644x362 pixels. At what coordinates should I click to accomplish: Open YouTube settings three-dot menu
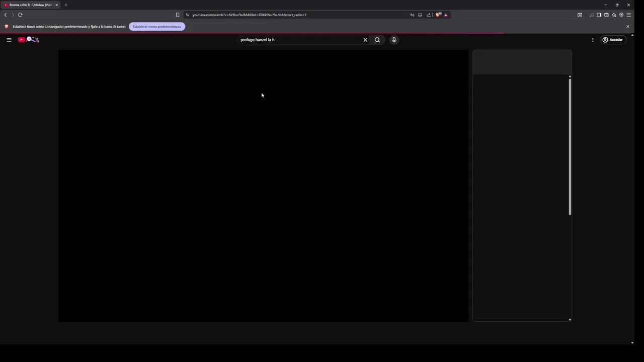[x=593, y=40]
